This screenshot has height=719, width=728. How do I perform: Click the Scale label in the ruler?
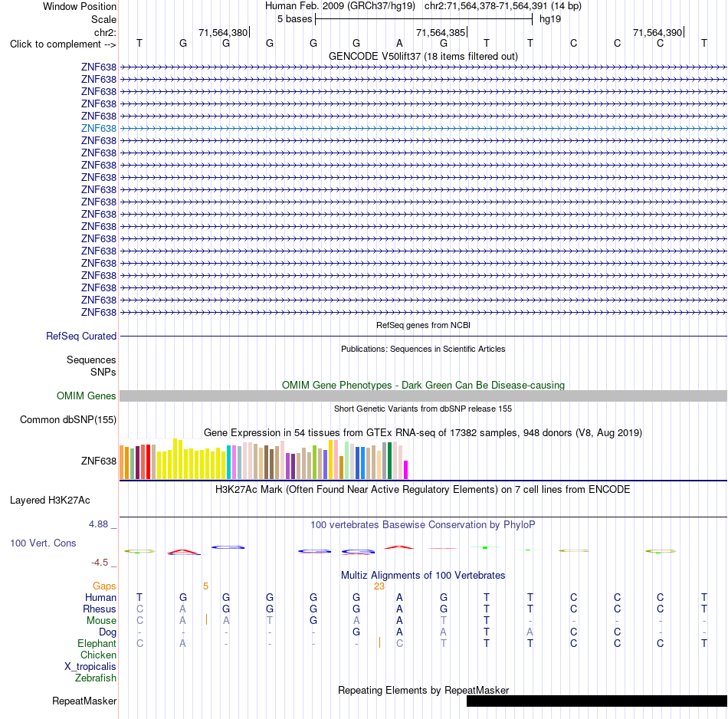[103, 19]
